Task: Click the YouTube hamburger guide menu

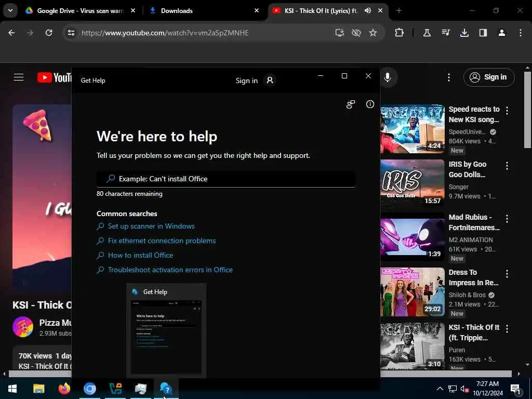Action: click(x=19, y=77)
